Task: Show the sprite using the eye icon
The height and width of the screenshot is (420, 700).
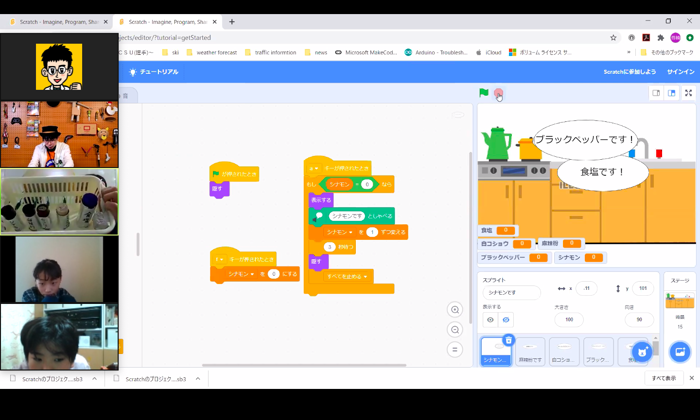Action: tap(490, 320)
